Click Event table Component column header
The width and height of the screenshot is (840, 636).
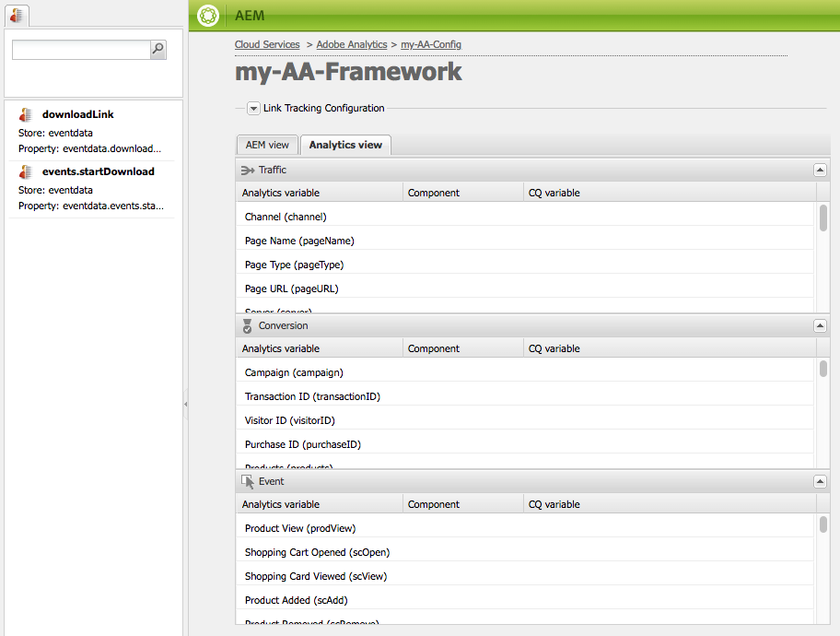point(463,504)
